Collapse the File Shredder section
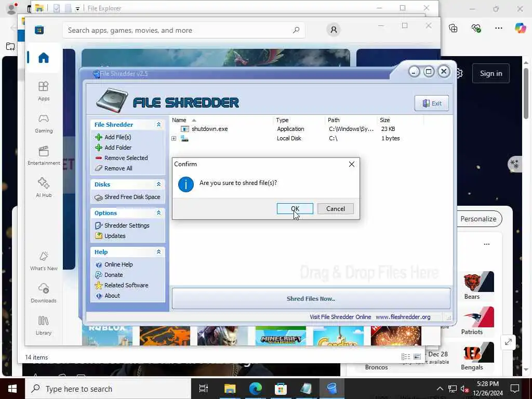 pyautogui.click(x=158, y=125)
